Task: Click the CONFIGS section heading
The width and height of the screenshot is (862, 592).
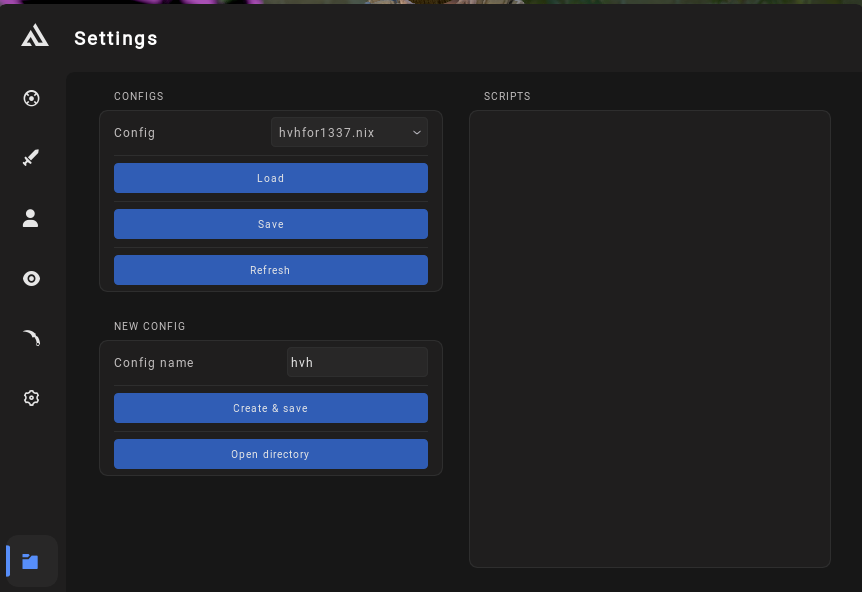Action: [x=139, y=96]
